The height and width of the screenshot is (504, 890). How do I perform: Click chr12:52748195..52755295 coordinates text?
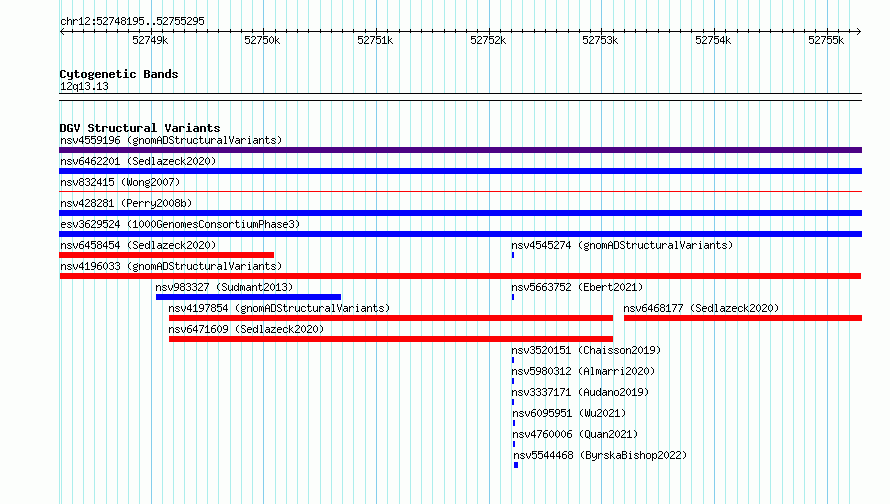pyautogui.click(x=132, y=21)
